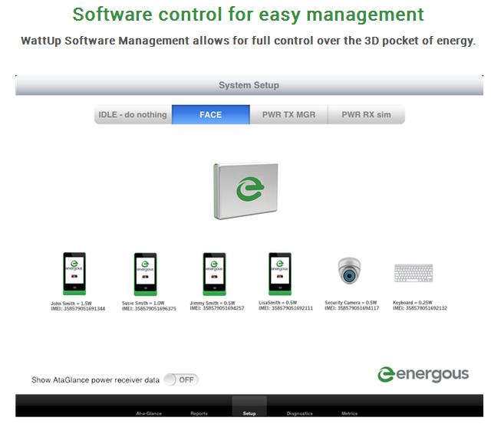Select the FACE mode segment
The width and height of the screenshot is (504, 427).
pos(210,115)
